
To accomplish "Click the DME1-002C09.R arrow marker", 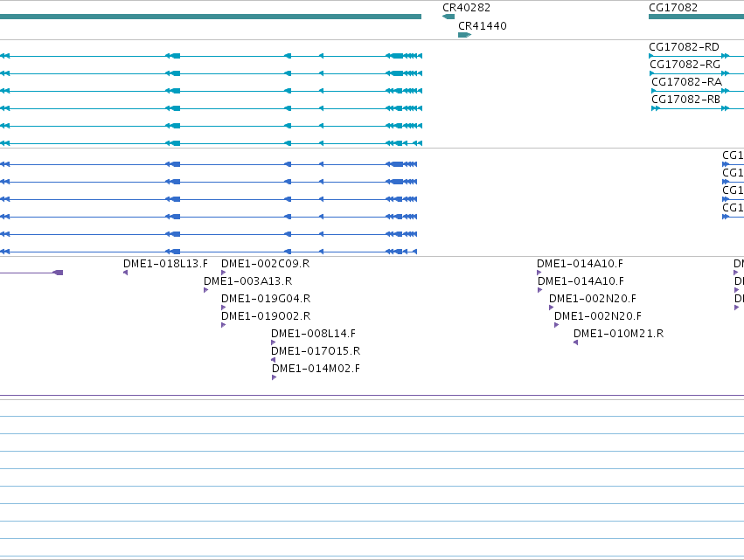I will tap(224, 273).
